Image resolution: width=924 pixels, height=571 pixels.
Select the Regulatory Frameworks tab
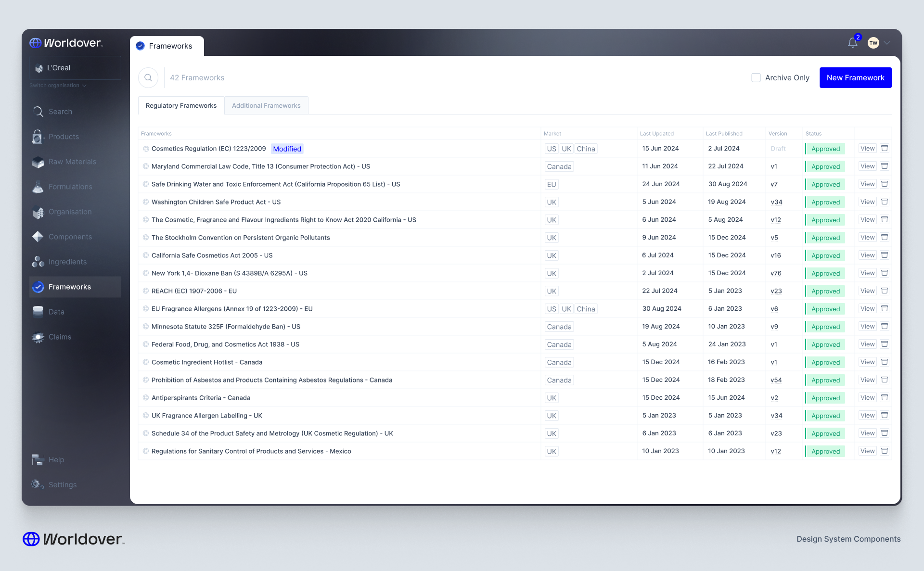[181, 105]
